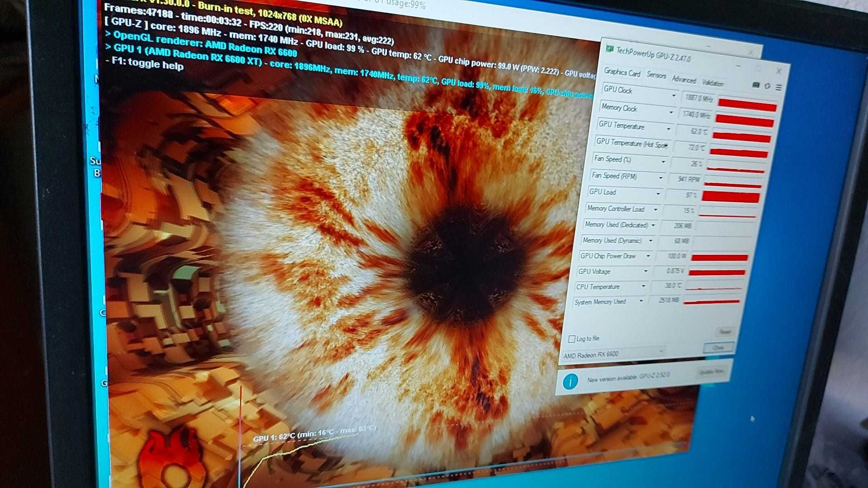Open the GPU Temperature (Hot Spot) dropdown
This screenshot has height=488, width=868.
tap(666, 145)
